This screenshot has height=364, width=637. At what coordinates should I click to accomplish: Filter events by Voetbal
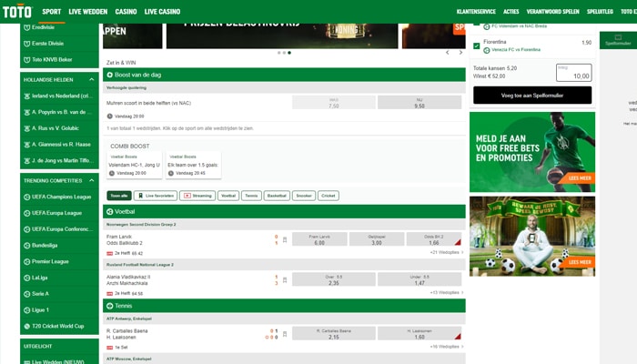(x=228, y=196)
